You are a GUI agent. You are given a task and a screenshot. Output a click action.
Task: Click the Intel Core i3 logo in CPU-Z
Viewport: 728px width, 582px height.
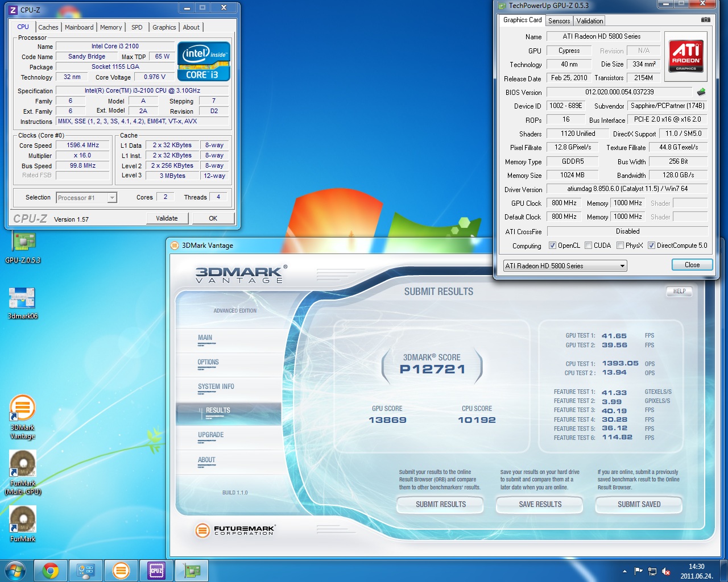(x=204, y=61)
